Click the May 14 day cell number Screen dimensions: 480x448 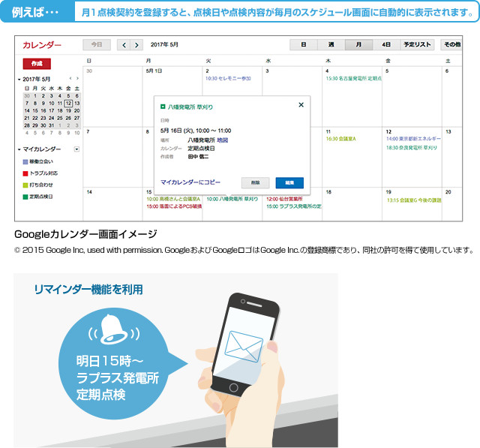[89, 192]
